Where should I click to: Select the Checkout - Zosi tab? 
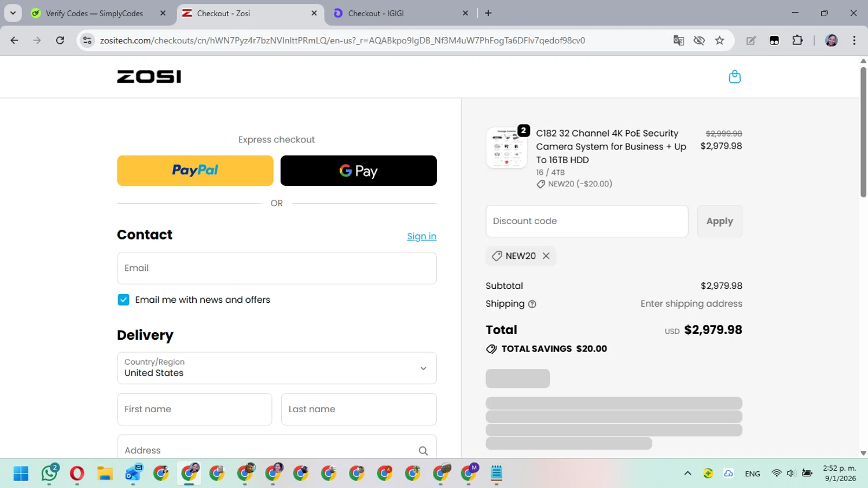click(249, 13)
